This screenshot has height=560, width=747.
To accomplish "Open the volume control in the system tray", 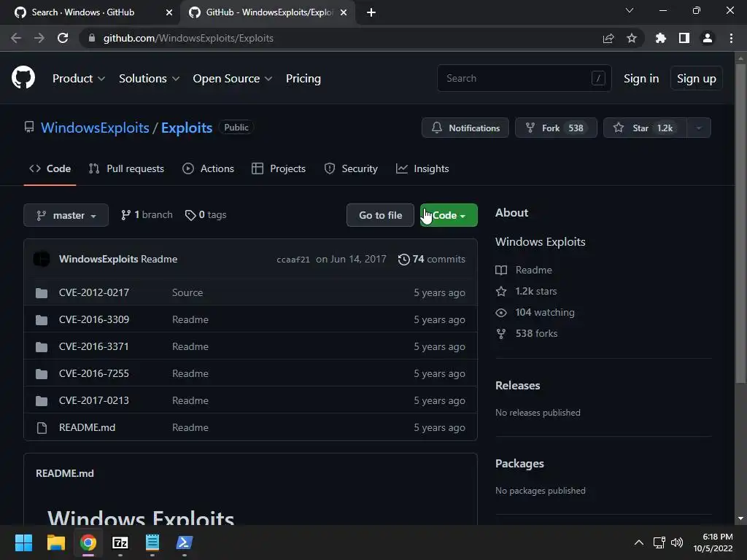I will pos(676,542).
